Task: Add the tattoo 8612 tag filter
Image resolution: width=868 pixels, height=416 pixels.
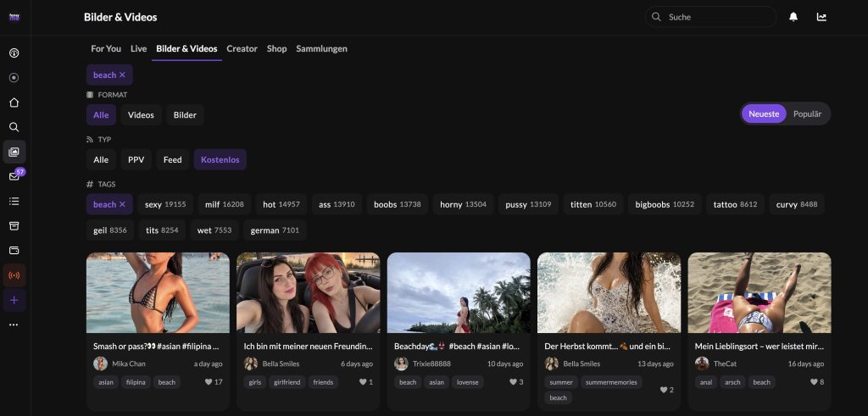Action: click(735, 205)
